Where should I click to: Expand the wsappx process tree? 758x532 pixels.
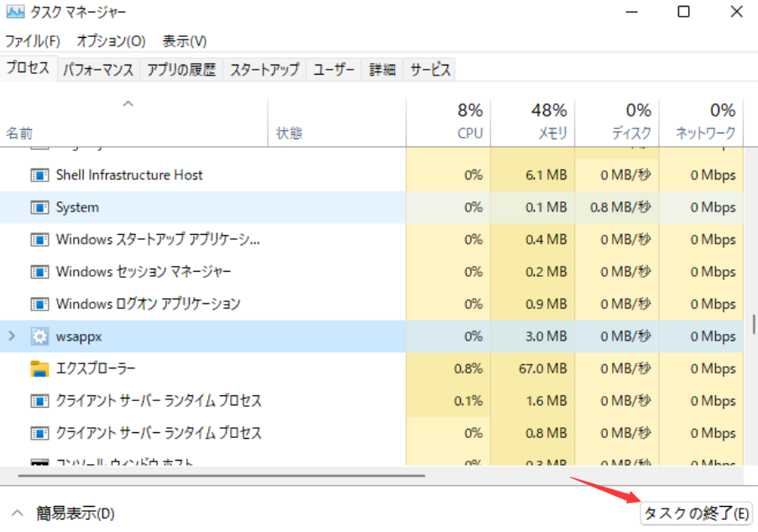(x=11, y=336)
